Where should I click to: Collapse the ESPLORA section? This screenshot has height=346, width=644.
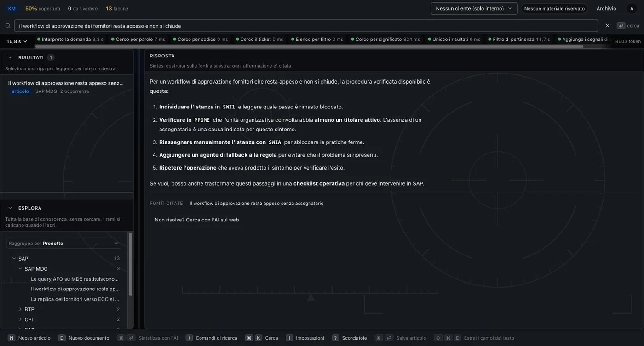[x=10, y=208]
